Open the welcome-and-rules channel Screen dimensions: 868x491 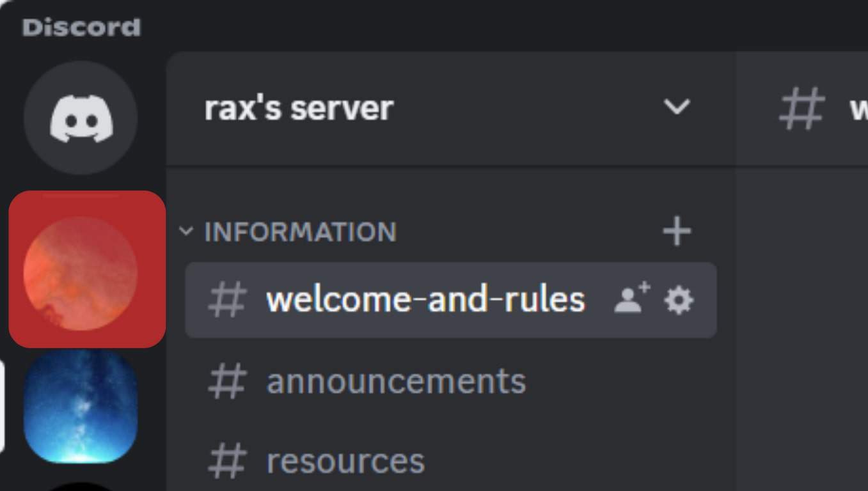coord(450,300)
